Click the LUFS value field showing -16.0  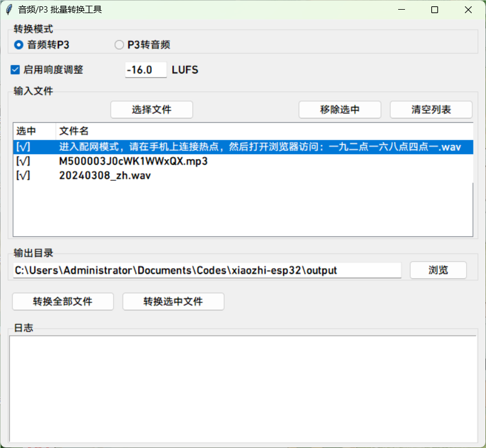point(145,70)
